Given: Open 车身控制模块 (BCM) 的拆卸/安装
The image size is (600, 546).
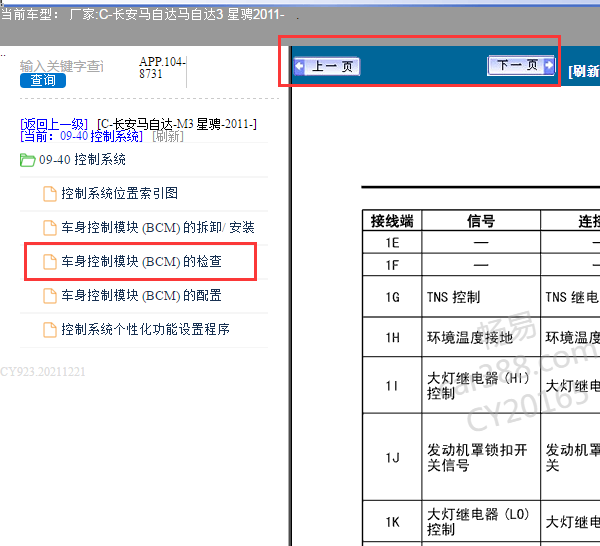Looking at the screenshot, I should (158, 227).
